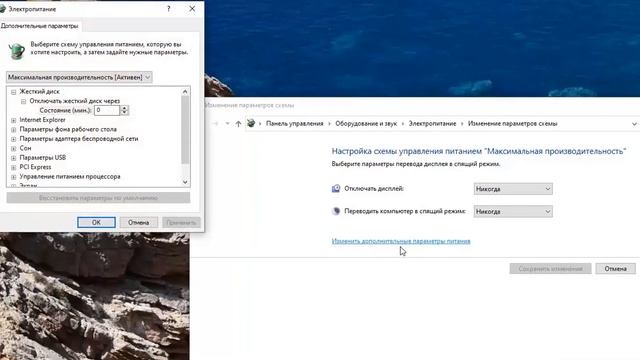Screen dimensions: 640x360
Task: Increase the Состояние (мин.) value with the up arrow
Action: [x=124, y=108]
